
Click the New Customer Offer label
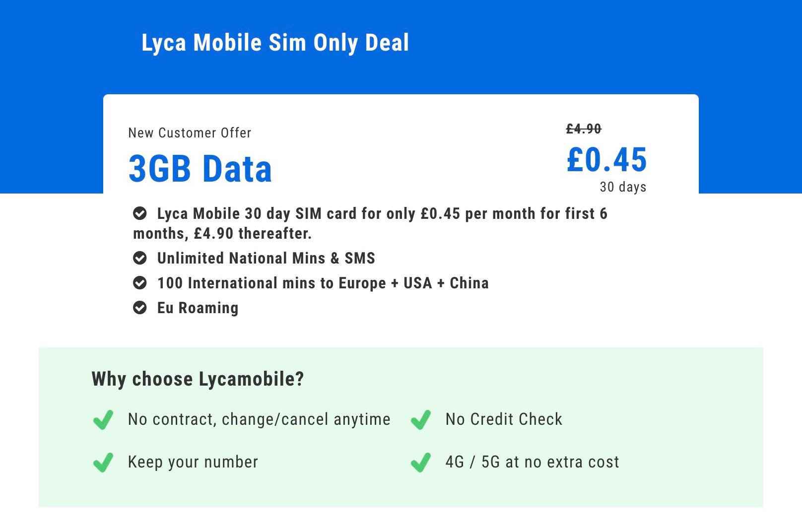190,133
